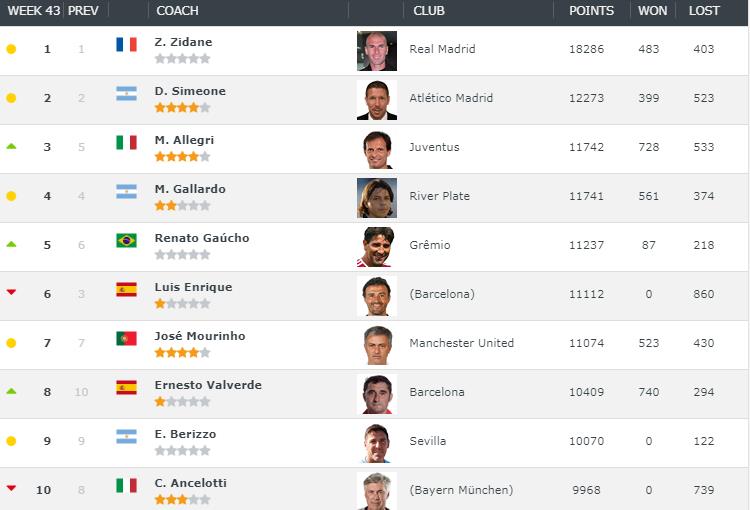Click the green up arrow for rank 3
750x510 pixels.
pyautogui.click(x=11, y=146)
